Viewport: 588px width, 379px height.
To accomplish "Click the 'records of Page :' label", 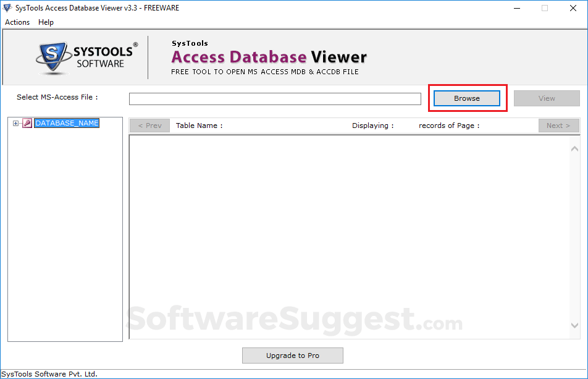I will (449, 126).
